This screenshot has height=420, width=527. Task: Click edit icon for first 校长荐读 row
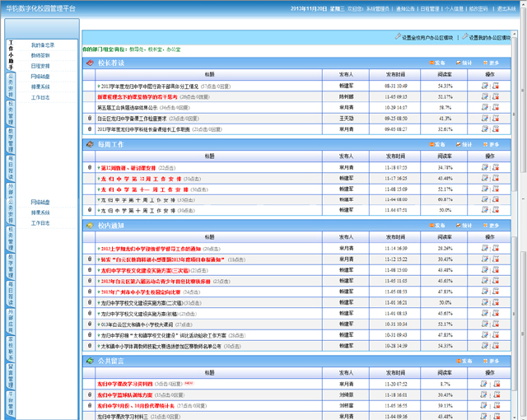pos(484,86)
